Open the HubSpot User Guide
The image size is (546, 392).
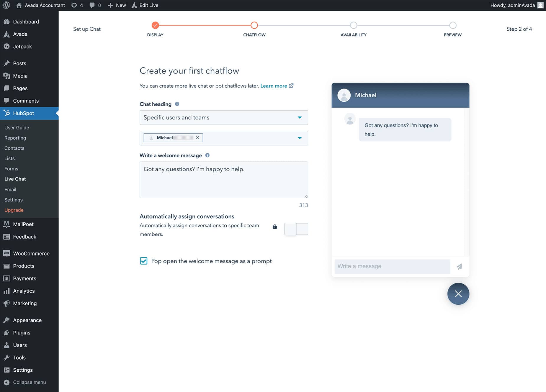pos(17,127)
